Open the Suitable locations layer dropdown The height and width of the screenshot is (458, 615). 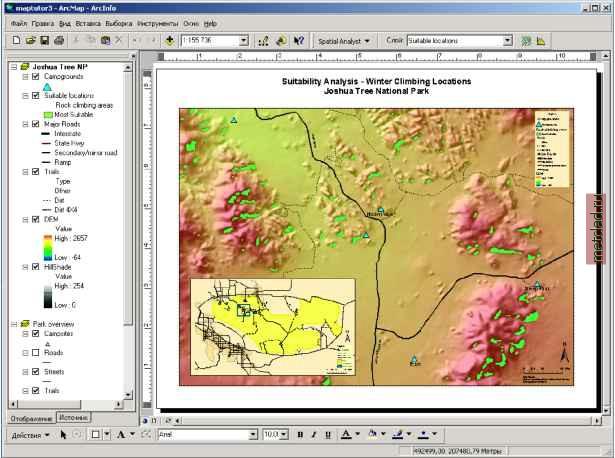pyautogui.click(x=508, y=41)
